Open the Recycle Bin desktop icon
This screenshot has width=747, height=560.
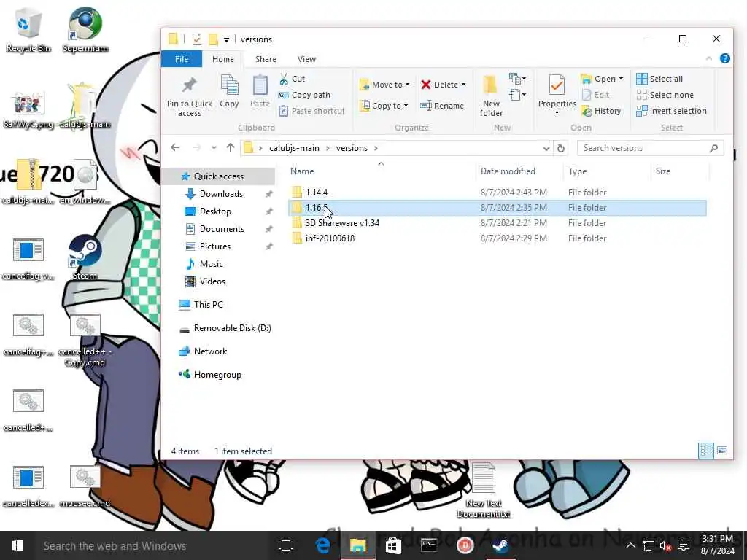tap(28, 29)
